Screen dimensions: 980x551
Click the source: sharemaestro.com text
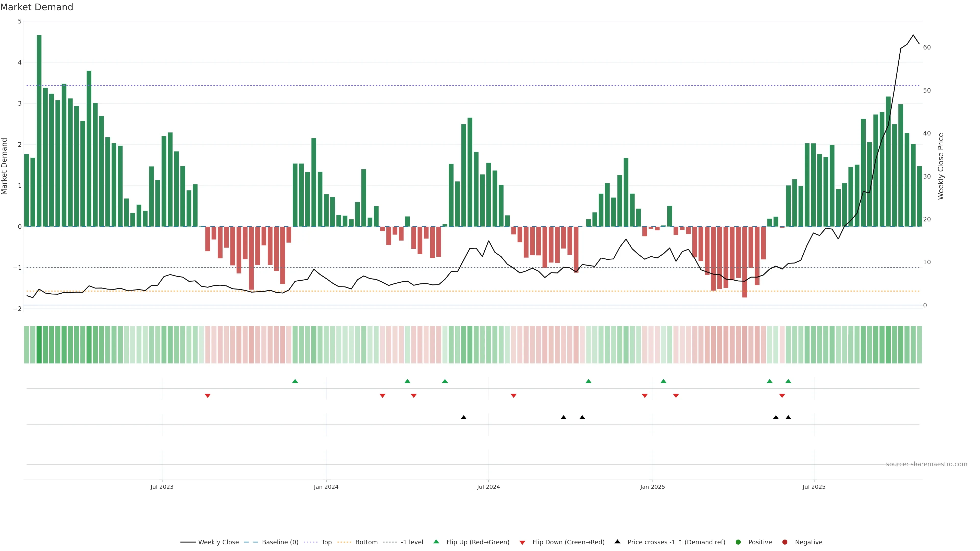tap(926, 464)
